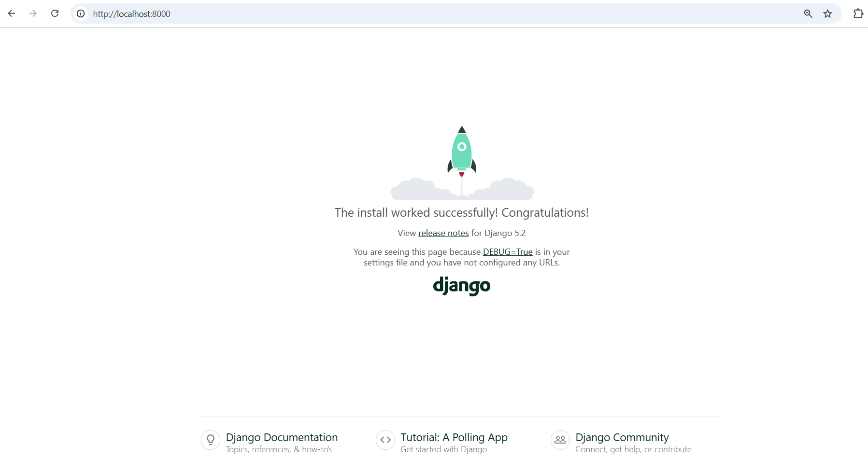Viewport: 868px width, 459px height.
Task: Click the address bar URL field
Action: (435, 14)
